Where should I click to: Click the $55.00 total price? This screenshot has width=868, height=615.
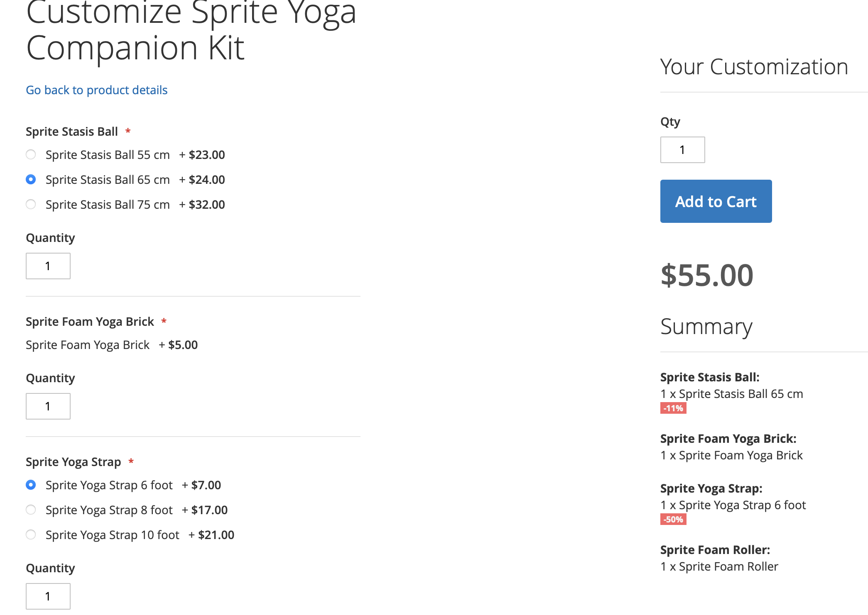pos(707,276)
